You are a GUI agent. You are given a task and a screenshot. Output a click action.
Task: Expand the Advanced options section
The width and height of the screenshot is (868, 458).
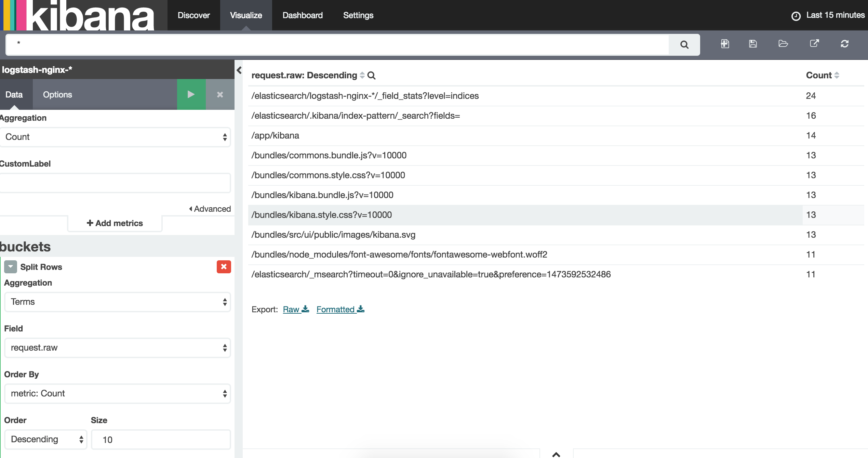point(210,209)
